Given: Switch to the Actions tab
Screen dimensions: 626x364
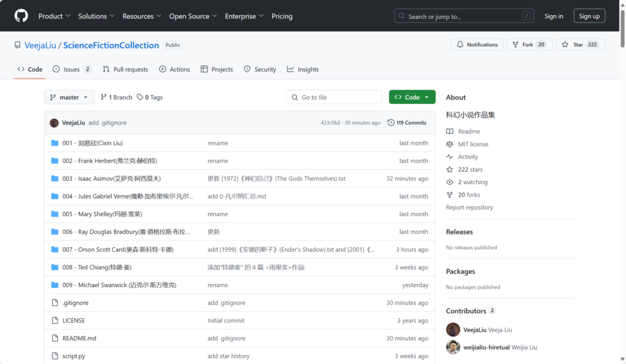Looking at the screenshot, I should tap(174, 69).
